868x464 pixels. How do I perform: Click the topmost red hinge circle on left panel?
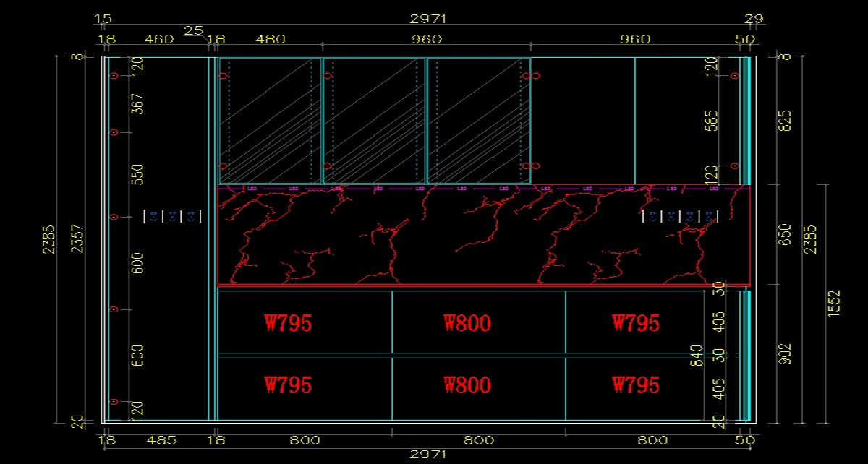click(x=114, y=76)
